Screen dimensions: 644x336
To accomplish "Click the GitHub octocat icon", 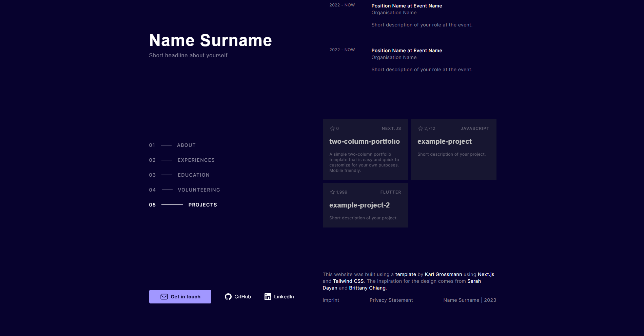I will tap(228, 297).
